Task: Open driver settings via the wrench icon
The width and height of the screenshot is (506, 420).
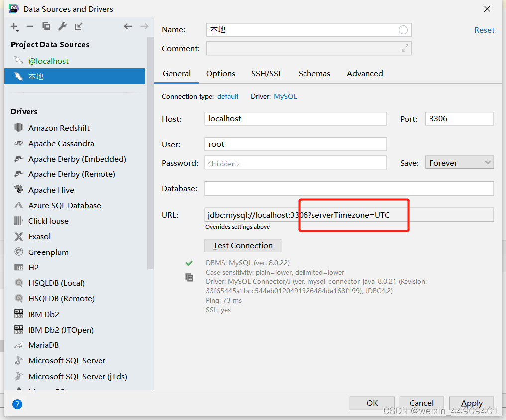Action: (62, 26)
